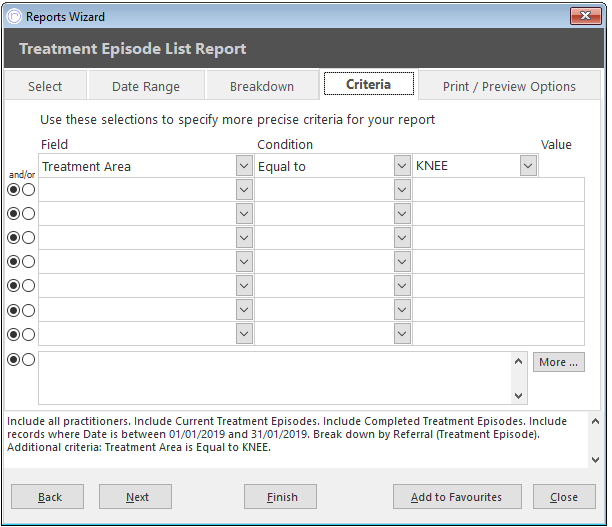Open the second row Field dropdown
The width and height of the screenshot is (612, 527).
tap(244, 190)
